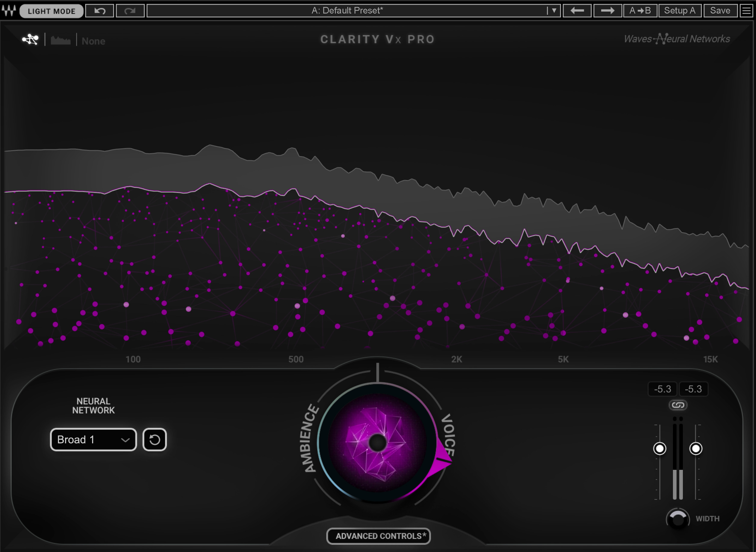Expand Advanced Controls
The image size is (756, 552).
pos(378,536)
